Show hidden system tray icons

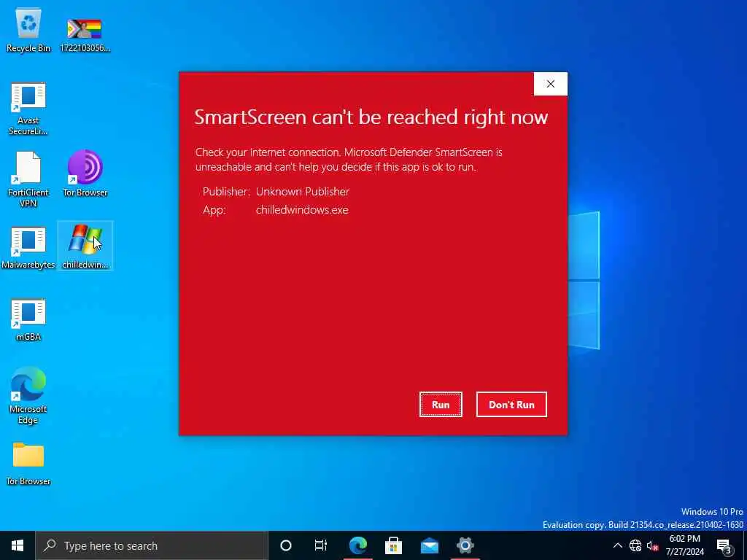(617, 545)
